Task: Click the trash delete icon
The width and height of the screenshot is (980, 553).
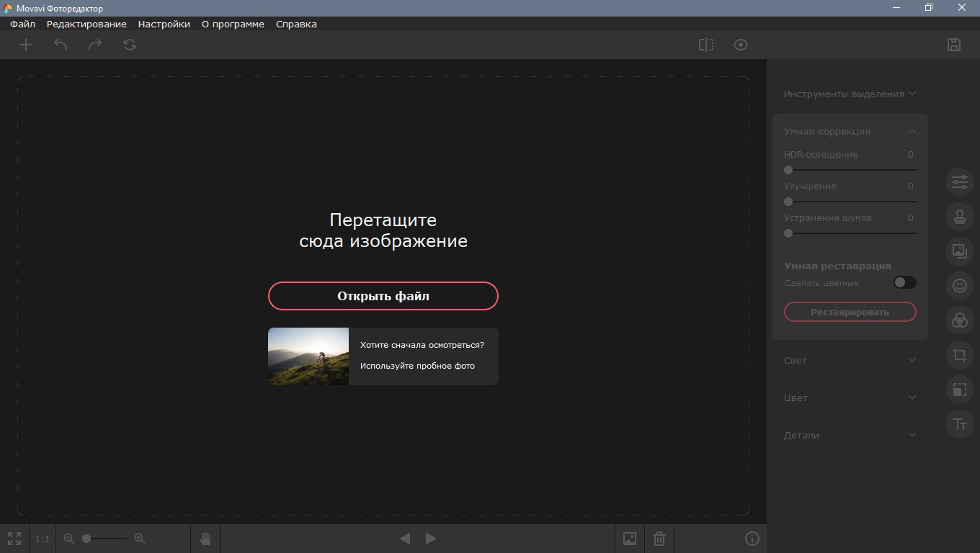Action: (659, 539)
